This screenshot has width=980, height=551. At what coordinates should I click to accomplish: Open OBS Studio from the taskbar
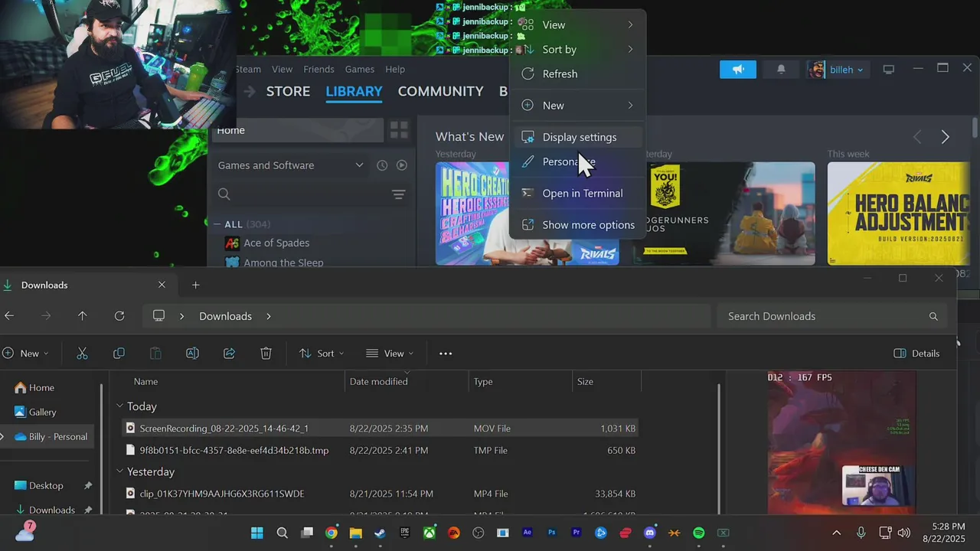click(479, 533)
